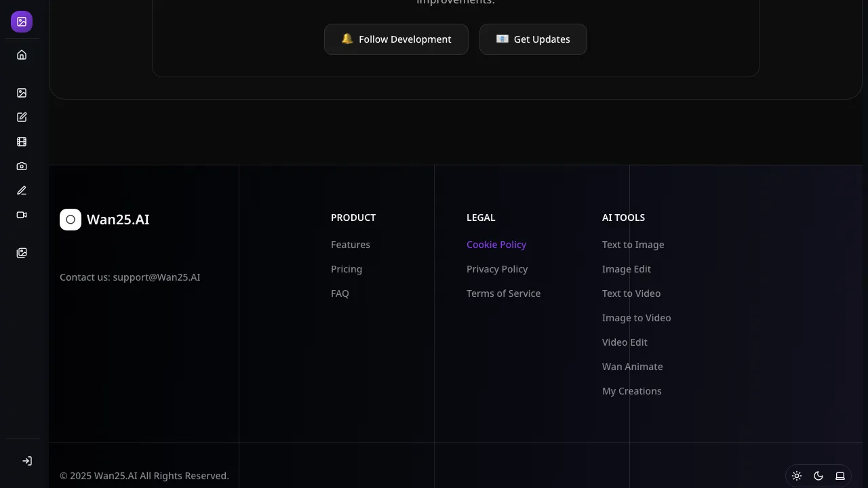Viewport: 868px width, 488px height.
Task: View the Terms of Service
Action: click(503, 293)
